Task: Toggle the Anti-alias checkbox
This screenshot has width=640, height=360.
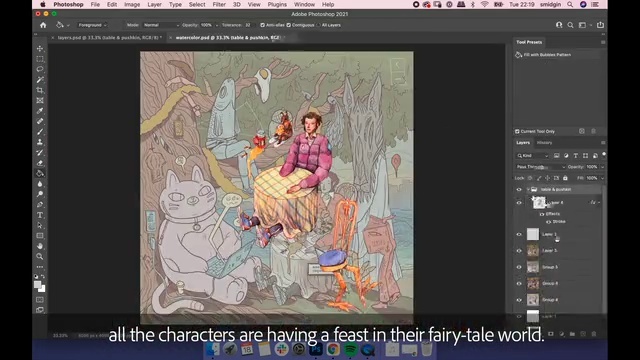Action: 262,25
